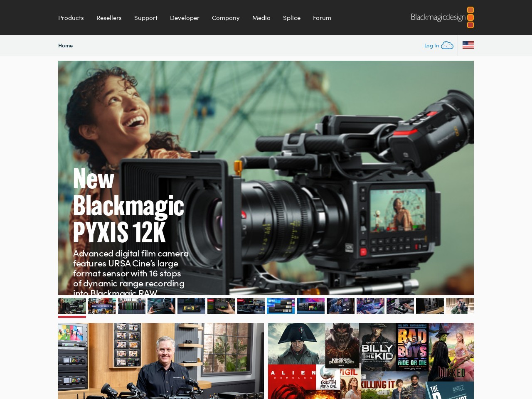Select the seventh carousel thumbnail of switcher panel

251,306
